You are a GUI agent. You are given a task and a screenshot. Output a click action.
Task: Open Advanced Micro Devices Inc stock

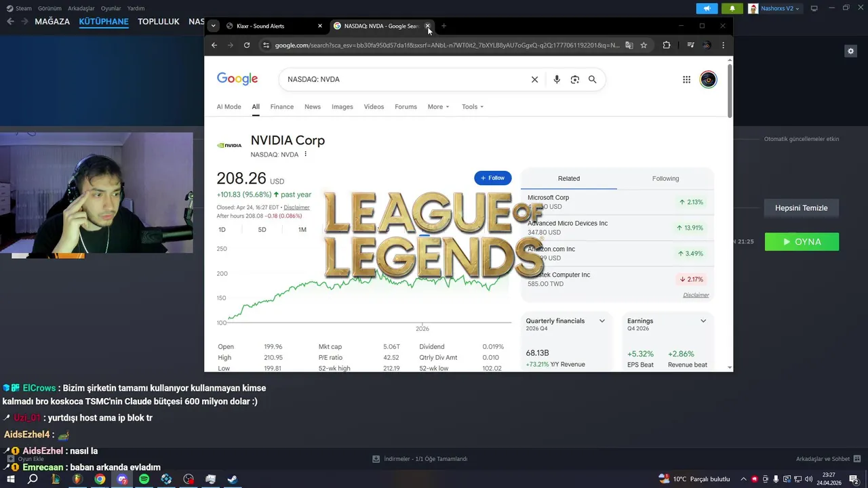pyautogui.click(x=616, y=228)
